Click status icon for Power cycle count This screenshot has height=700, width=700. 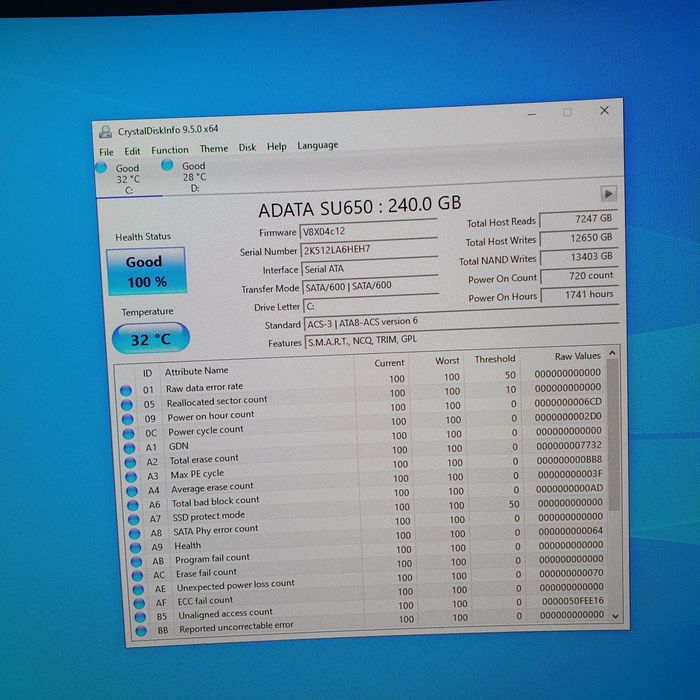(129, 433)
